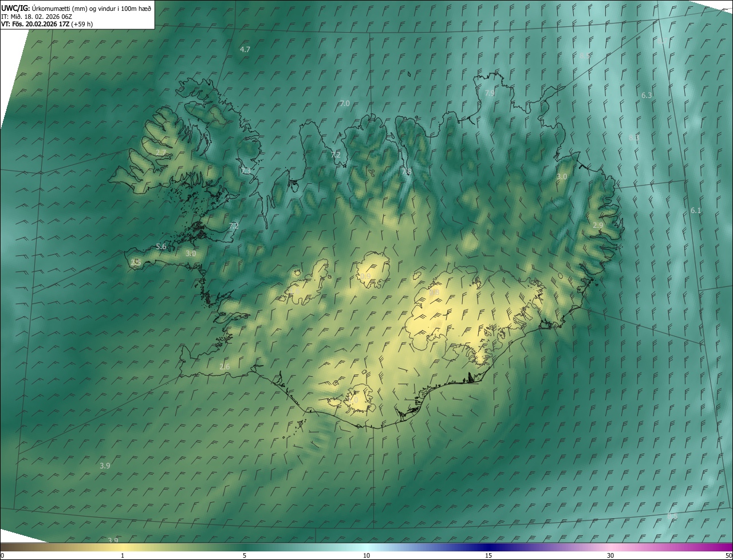
Task: Click the 6.3 value label over the sea
Action: 647,96
